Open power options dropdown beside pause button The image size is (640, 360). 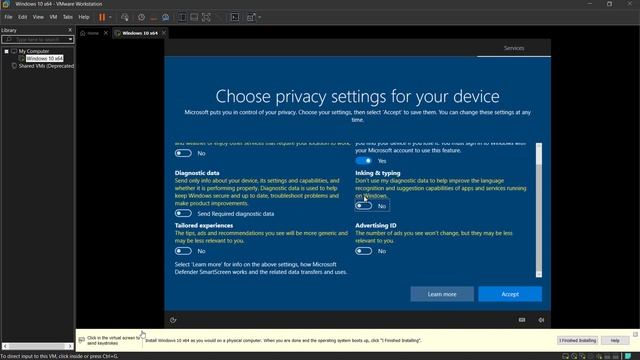pos(110,17)
